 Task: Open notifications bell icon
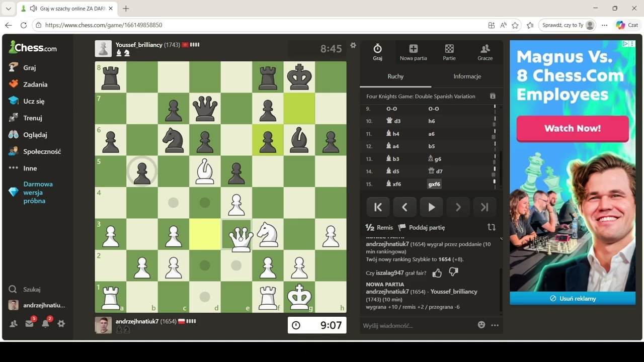click(46, 324)
